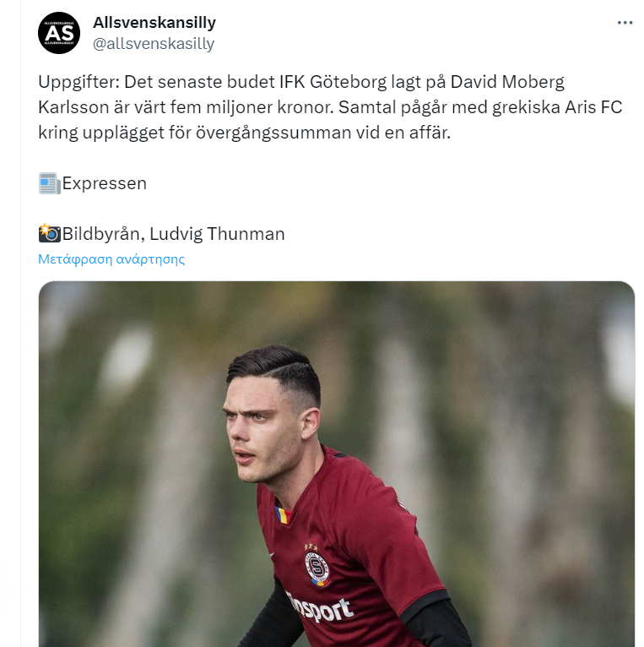Screen dimensions: 644x647
Task: Open the AS profile avatar
Action: [x=59, y=33]
